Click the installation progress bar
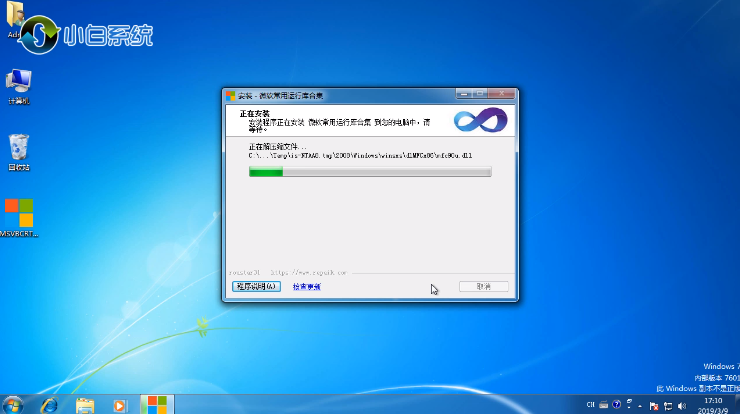Image resolution: width=740 pixels, height=414 pixels. (x=369, y=172)
